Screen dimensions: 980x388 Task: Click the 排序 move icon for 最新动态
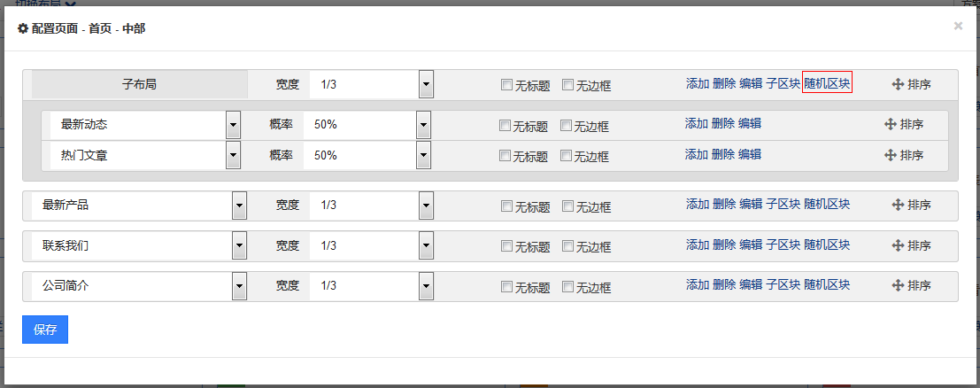(891, 124)
